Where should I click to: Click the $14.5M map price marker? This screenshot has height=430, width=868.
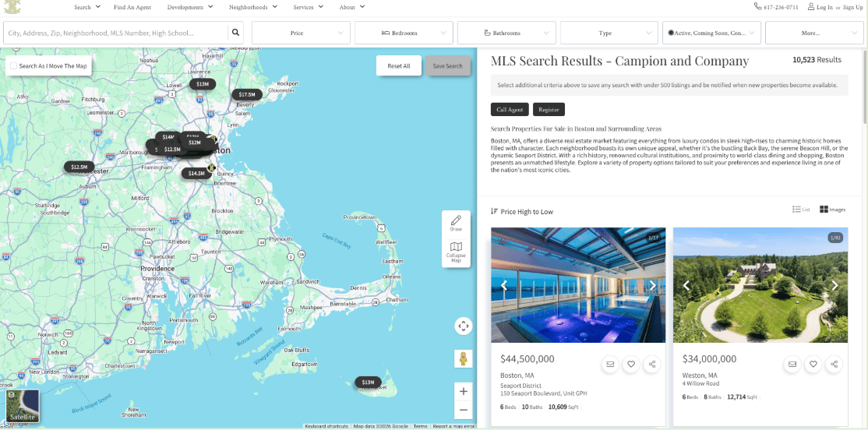coord(196,173)
